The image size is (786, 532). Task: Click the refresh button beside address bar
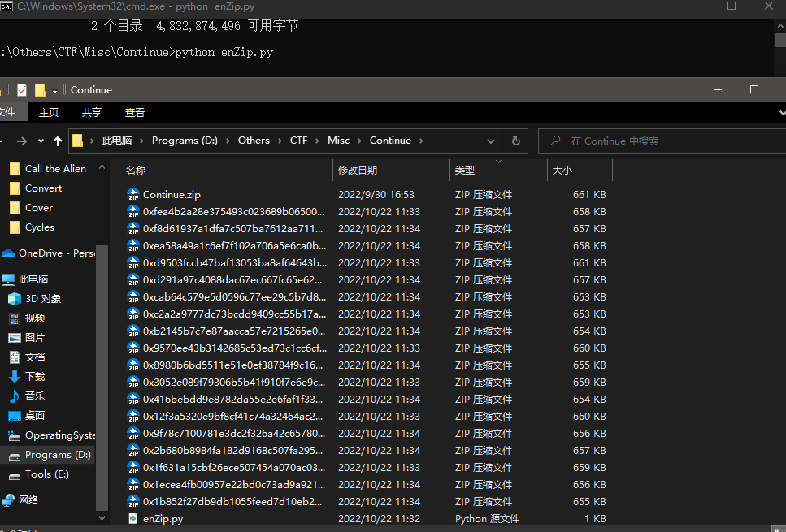pyautogui.click(x=515, y=141)
